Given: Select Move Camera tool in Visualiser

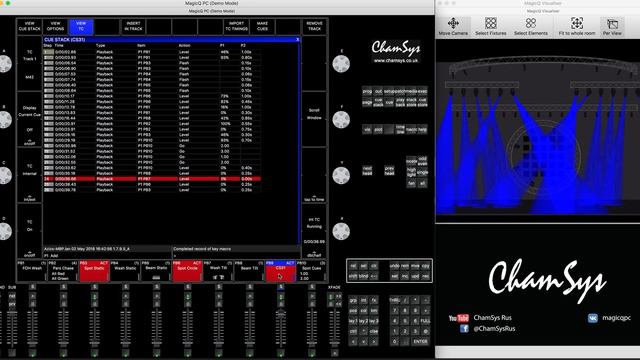Looking at the screenshot, I should [x=453, y=26].
